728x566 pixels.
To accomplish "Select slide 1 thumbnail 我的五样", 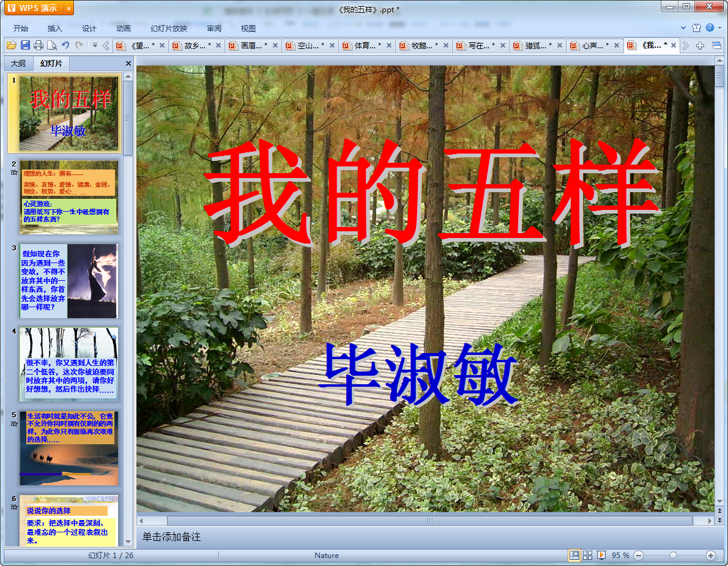I will (69, 113).
